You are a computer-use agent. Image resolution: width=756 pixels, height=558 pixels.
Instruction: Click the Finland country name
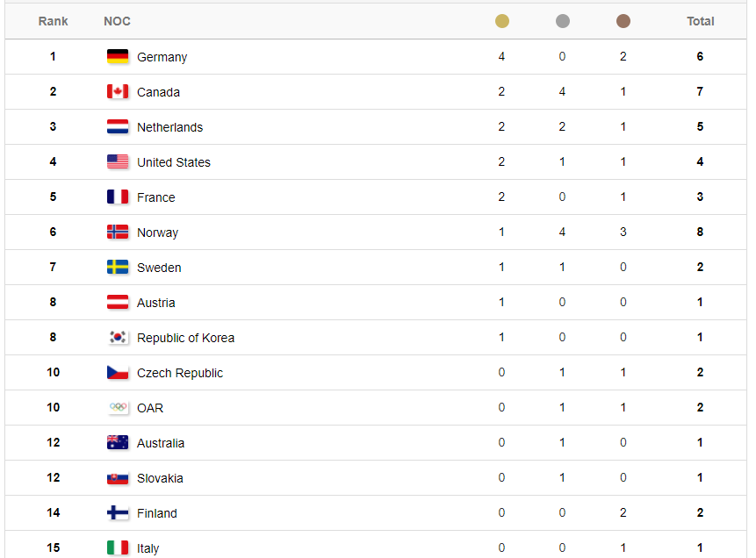156,513
